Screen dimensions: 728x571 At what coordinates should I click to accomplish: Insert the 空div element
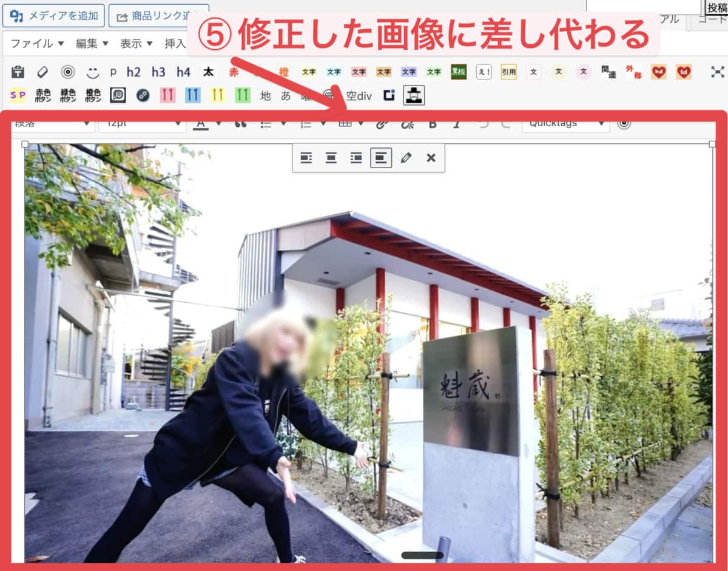point(359,95)
